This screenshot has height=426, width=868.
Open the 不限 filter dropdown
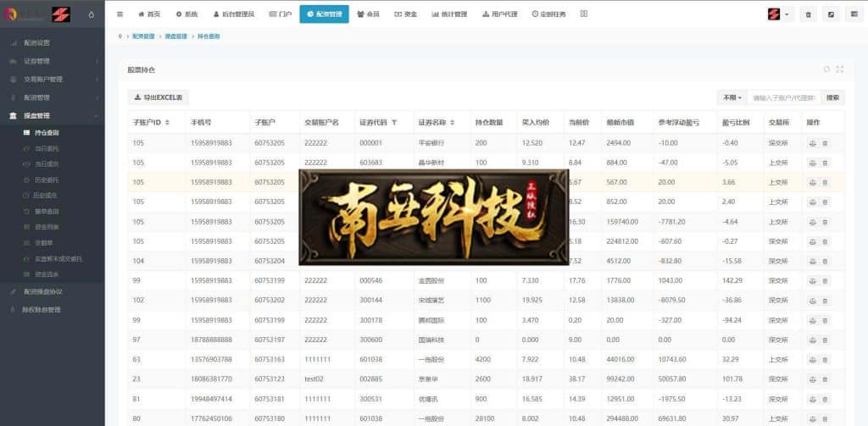(732, 97)
